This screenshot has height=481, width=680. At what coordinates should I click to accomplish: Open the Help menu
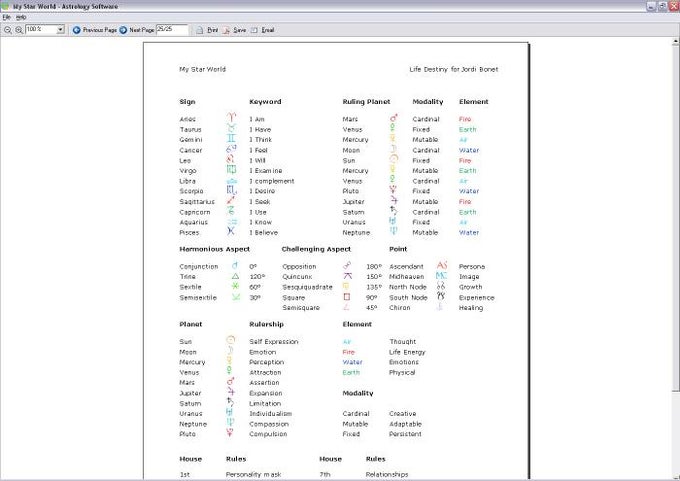click(x=21, y=17)
